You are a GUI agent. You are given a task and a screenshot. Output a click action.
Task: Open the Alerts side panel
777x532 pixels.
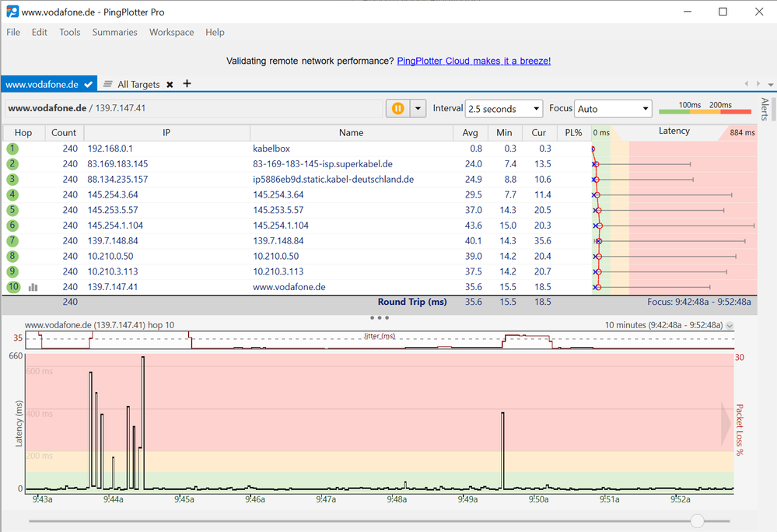point(765,109)
